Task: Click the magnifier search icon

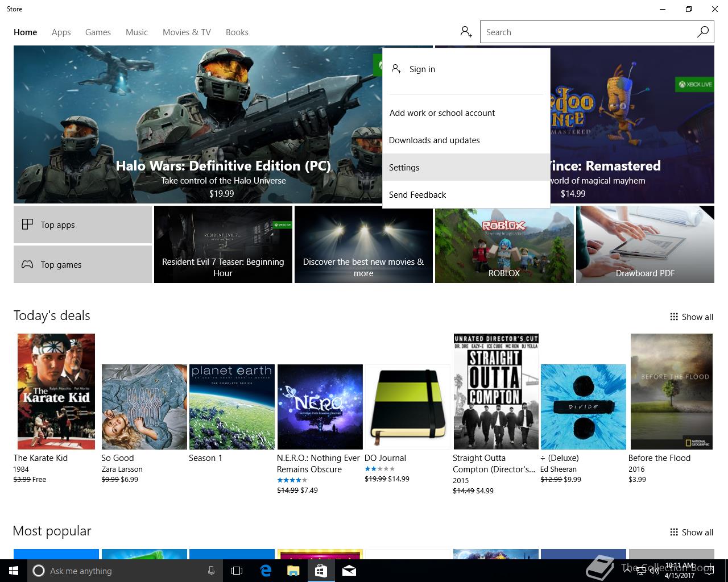Action: click(x=703, y=32)
